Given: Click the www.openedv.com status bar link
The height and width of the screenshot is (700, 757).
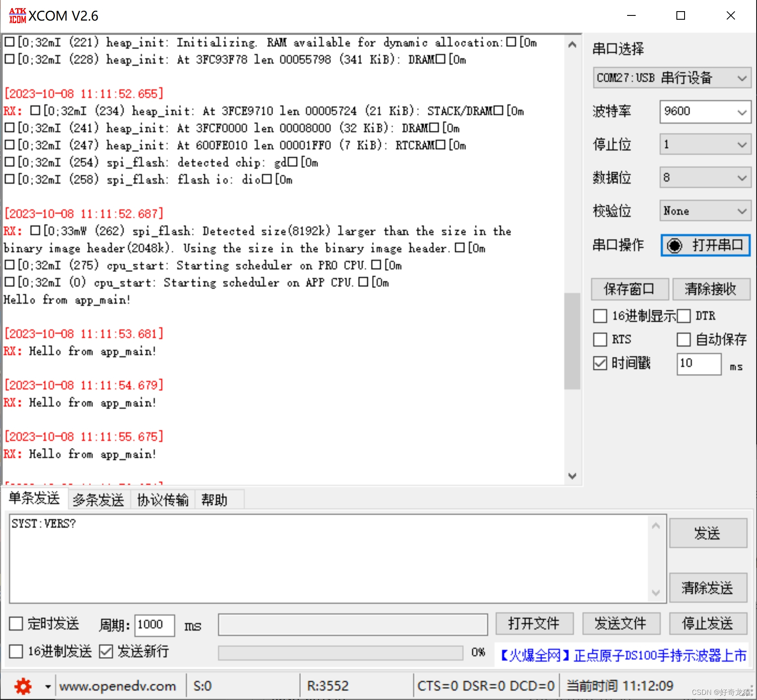Looking at the screenshot, I should tap(117, 686).
